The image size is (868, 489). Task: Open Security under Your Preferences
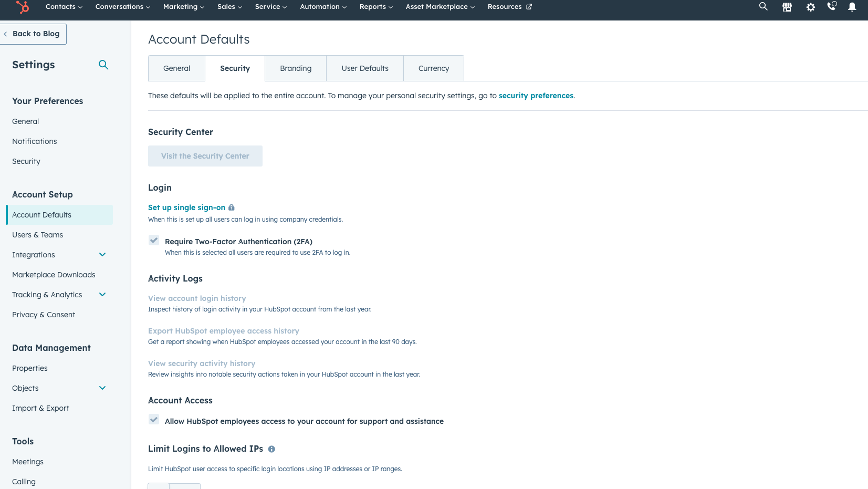tap(26, 161)
